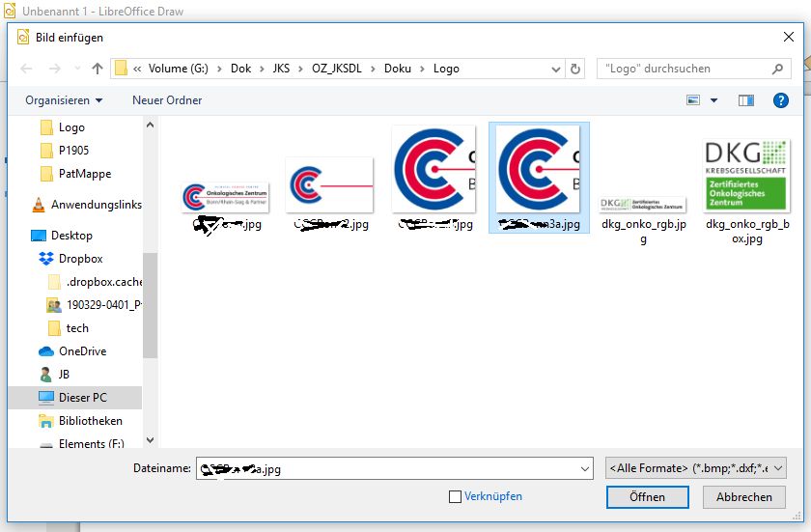Image resolution: width=811 pixels, height=532 pixels.
Task: Open the view options dropdown arrow
Action: coord(713,100)
